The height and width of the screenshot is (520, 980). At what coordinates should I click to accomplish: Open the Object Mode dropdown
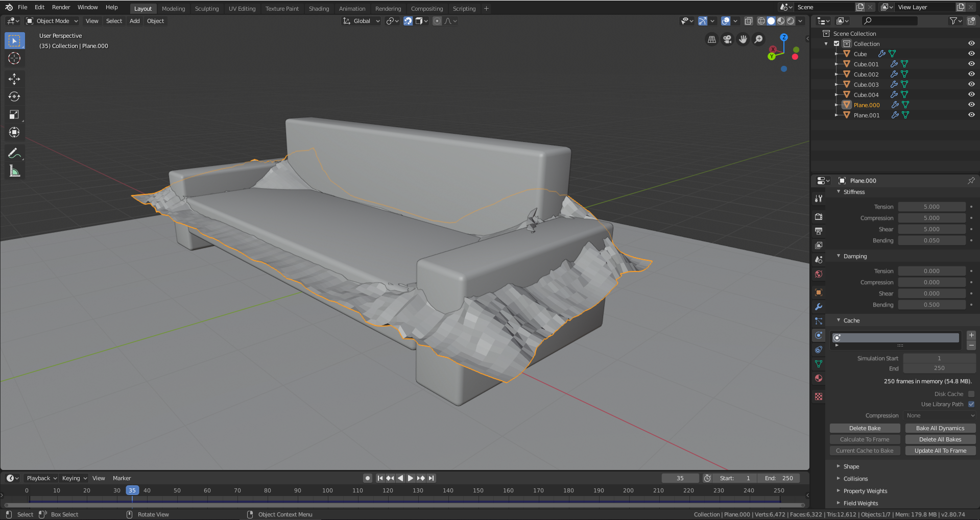tap(52, 21)
